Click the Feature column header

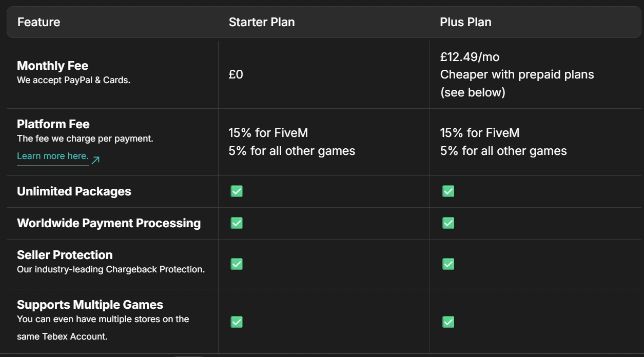click(38, 22)
